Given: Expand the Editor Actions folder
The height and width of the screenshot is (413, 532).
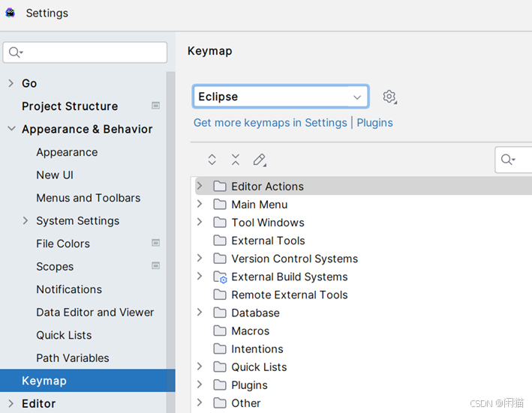Looking at the screenshot, I should pos(200,186).
